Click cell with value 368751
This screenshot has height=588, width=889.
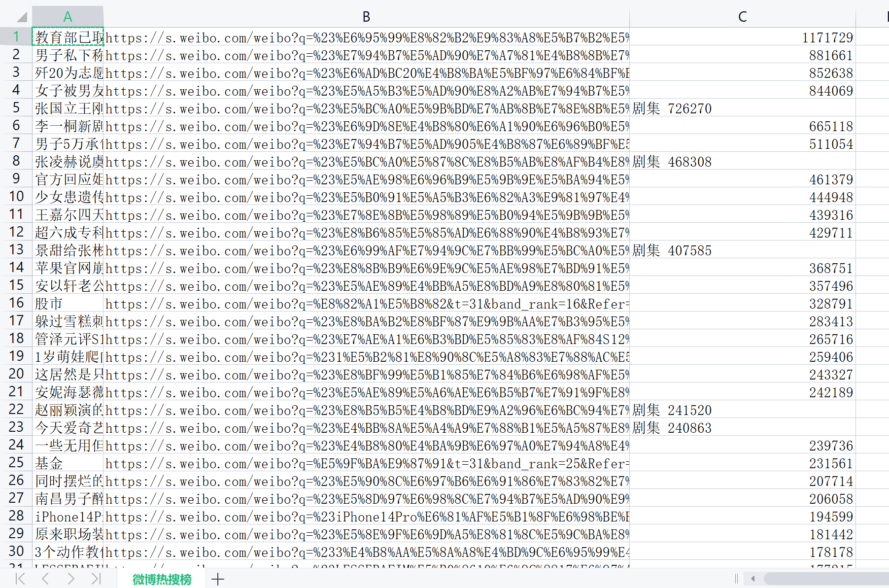742,268
